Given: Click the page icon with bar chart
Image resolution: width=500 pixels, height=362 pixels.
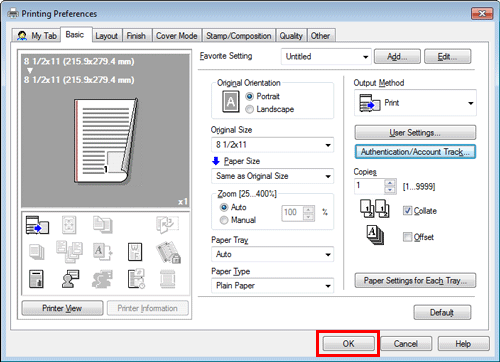Looking at the screenshot, I should click(36, 279).
